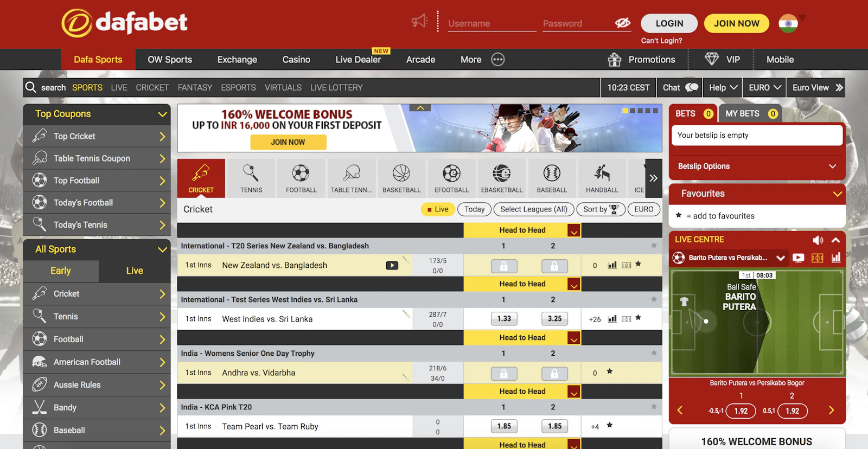
Task: Open Top Cricket coupon row
Action: coord(97,136)
